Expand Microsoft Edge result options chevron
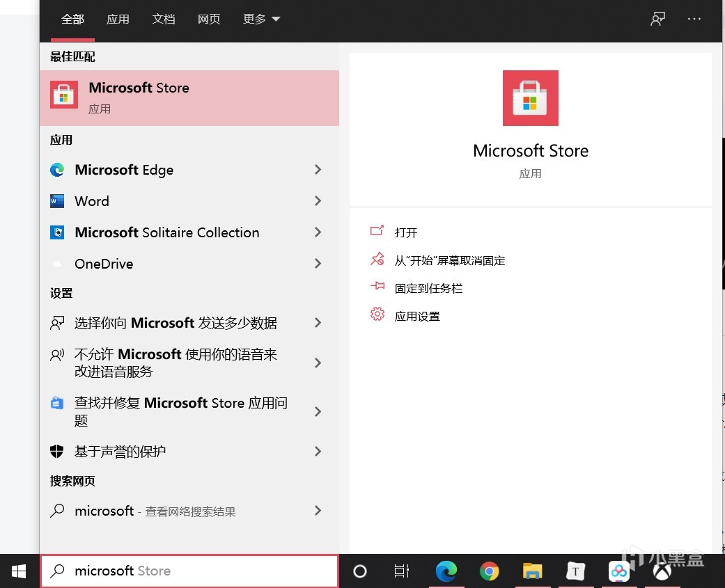This screenshot has width=725, height=588. point(318,170)
